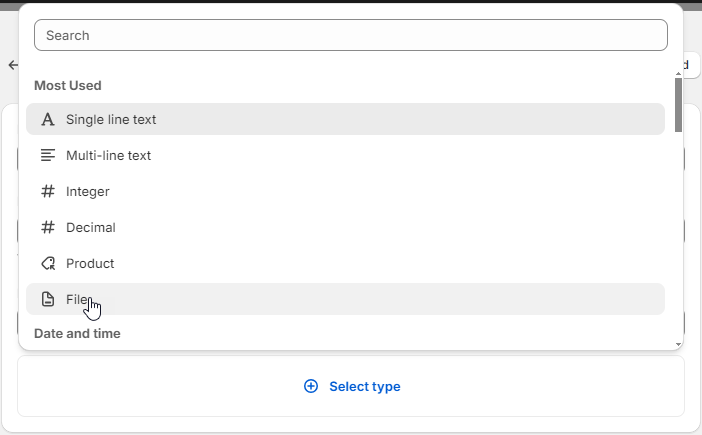The width and height of the screenshot is (702, 435).
Task: Choose the Multi-line text option
Action: [345, 155]
